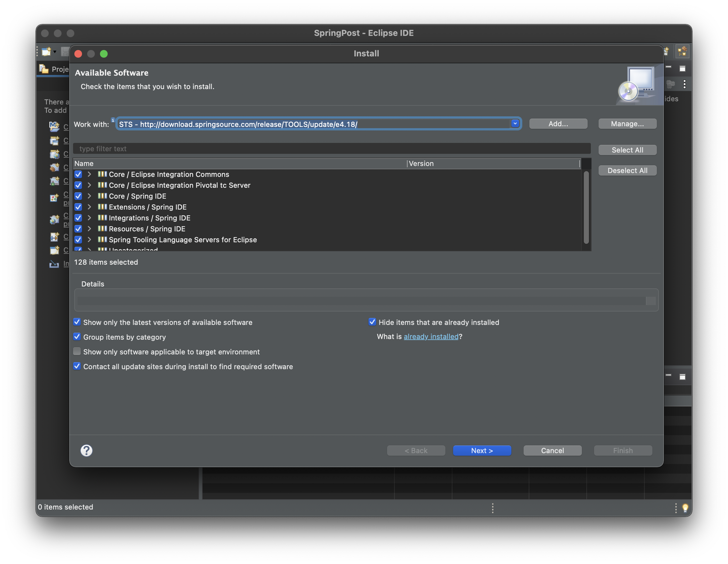728x564 pixels.
Task: Open the New wizard dropdown arrow in toolbar
Action: coord(55,52)
